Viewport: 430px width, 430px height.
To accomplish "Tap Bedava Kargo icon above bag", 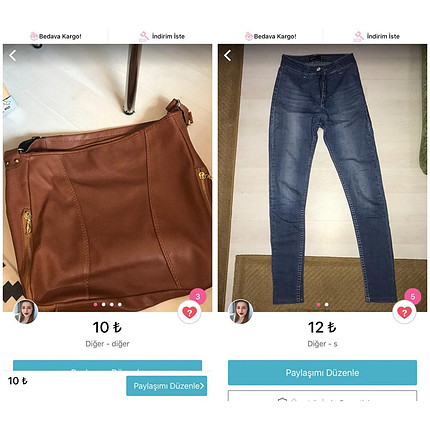I will 34,36.
